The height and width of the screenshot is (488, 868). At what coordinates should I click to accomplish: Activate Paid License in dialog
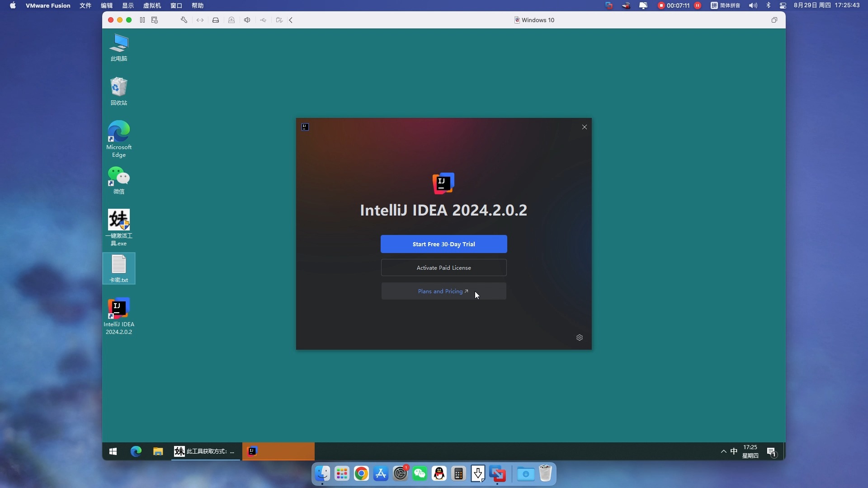[x=443, y=267]
